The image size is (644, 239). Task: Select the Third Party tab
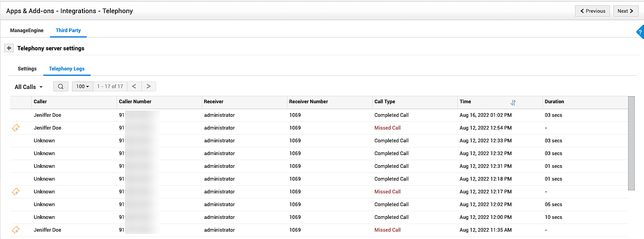point(68,31)
